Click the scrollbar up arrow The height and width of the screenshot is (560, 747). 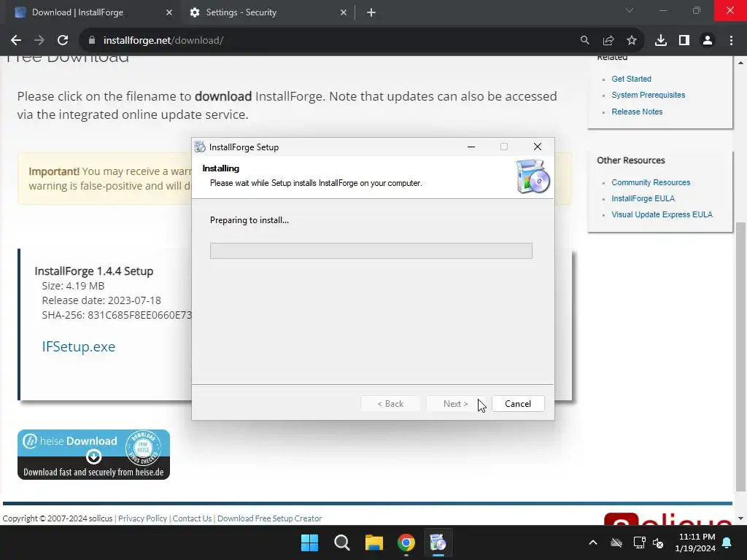(740, 63)
